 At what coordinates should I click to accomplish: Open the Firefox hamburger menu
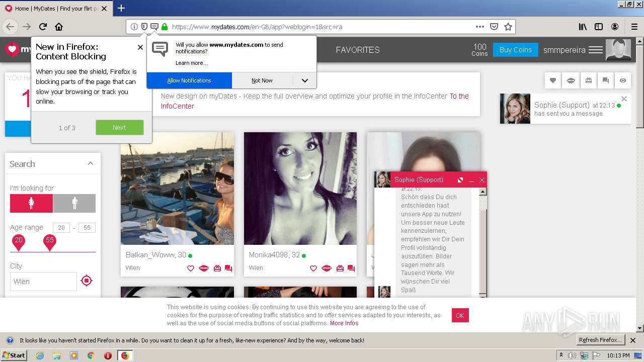click(x=634, y=27)
